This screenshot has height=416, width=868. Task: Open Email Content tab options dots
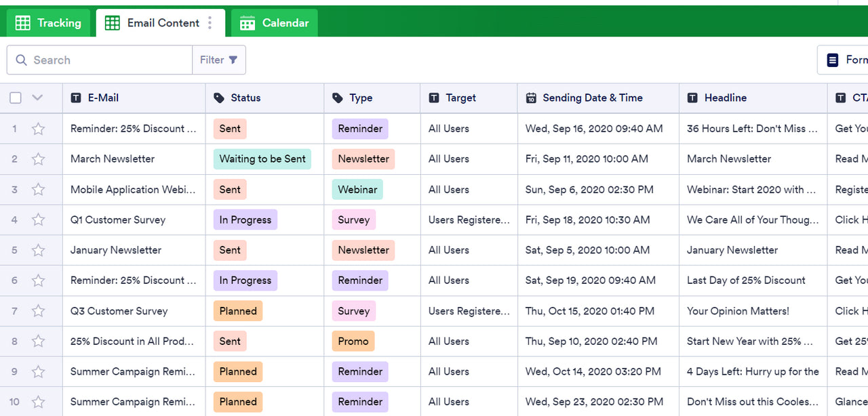tap(210, 23)
